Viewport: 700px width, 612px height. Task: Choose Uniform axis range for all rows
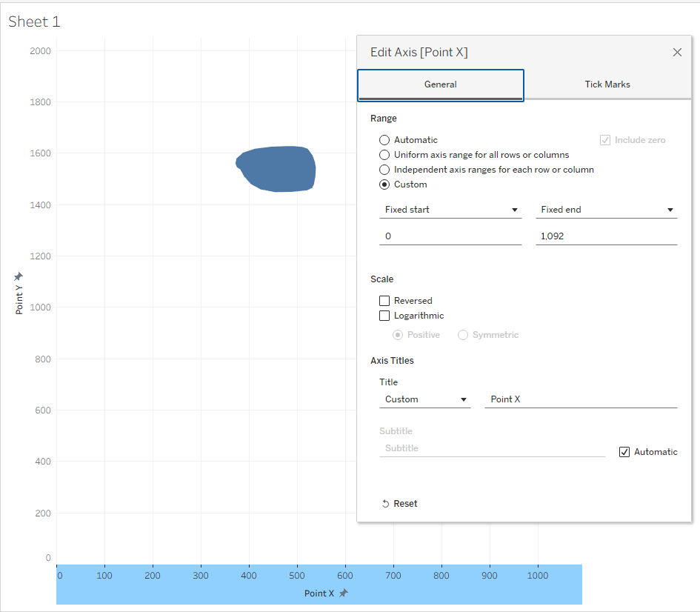[x=384, y=155]
